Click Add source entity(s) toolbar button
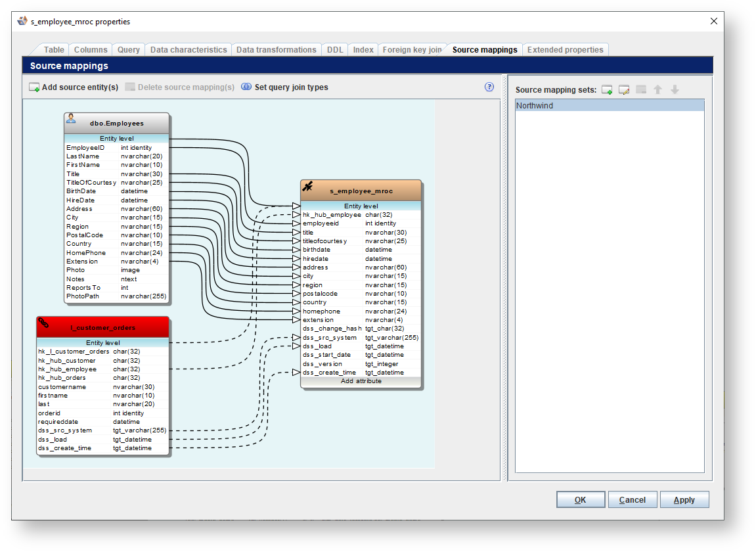Screen dimensions: 756x552 [x=74, y=87]
